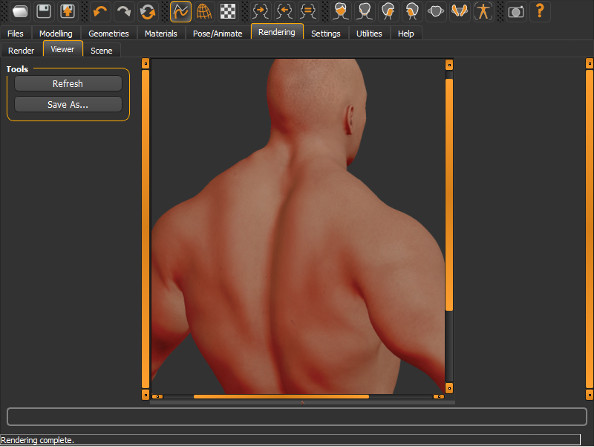The height and width of the screenshot is (447, 594).
Task: Open the Utilities tab
Action: (369, 33)
